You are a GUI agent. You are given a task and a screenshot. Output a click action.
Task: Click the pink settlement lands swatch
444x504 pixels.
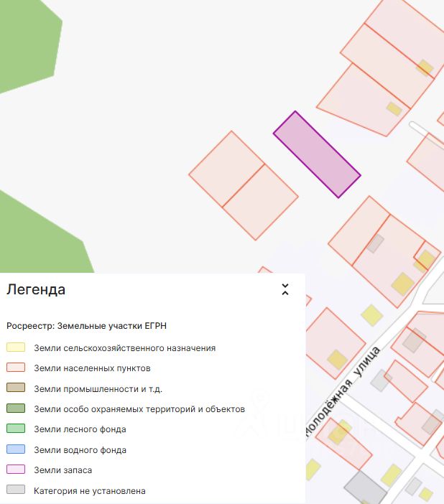16,368
